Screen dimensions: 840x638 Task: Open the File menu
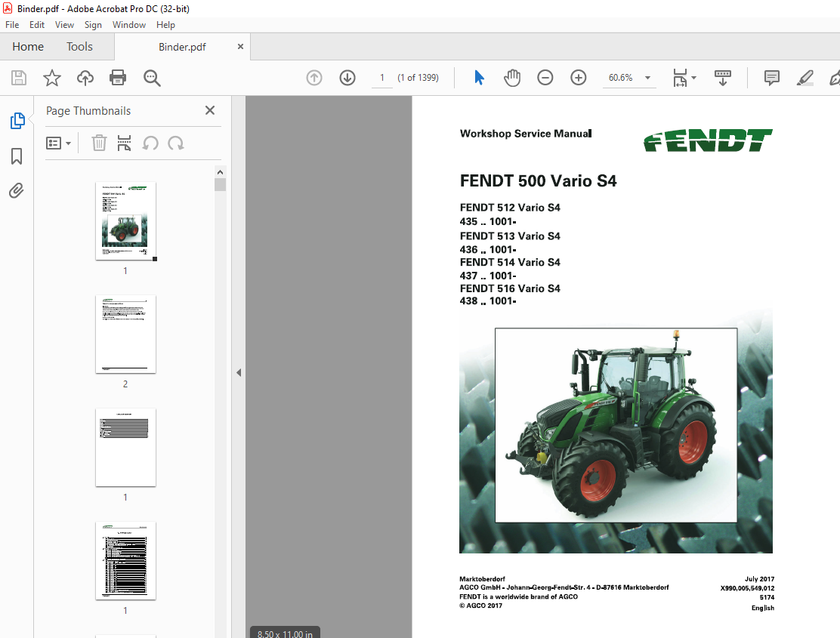click(12, 25)
